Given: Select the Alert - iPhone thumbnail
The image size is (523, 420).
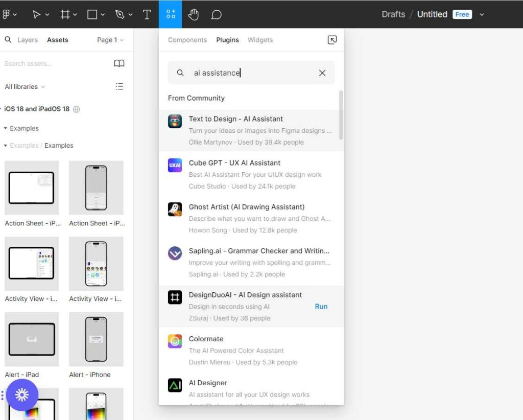Looking at the screenshot, I should (96, 340).
